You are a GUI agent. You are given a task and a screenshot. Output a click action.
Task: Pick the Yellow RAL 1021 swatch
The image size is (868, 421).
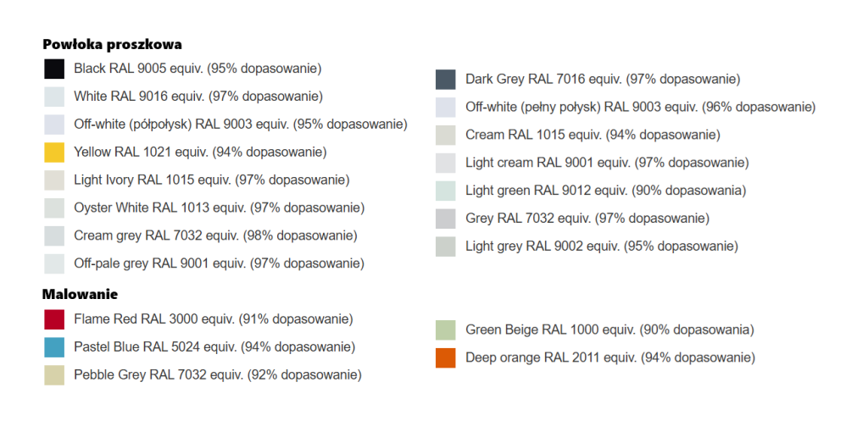[x=54, y=152]
